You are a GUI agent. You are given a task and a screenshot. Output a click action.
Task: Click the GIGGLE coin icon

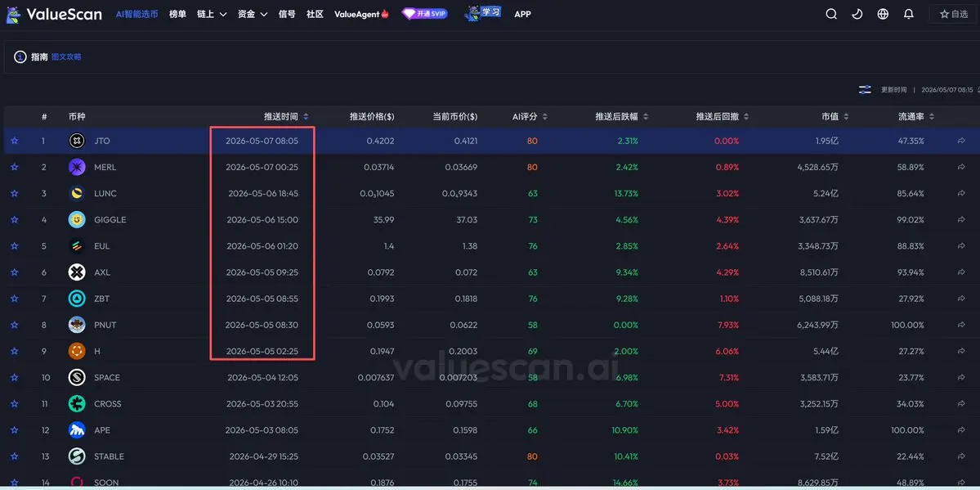pyautogui.click(x=77, y=220)
